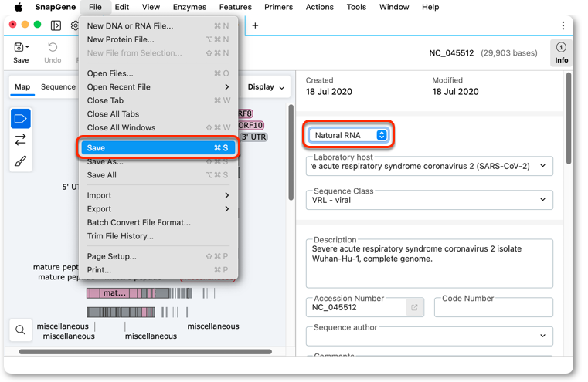The height and width of the screenshot is (382, 588).
Task: Open the Info panel button
Action: pyautogui.click(x=561, y=52)
